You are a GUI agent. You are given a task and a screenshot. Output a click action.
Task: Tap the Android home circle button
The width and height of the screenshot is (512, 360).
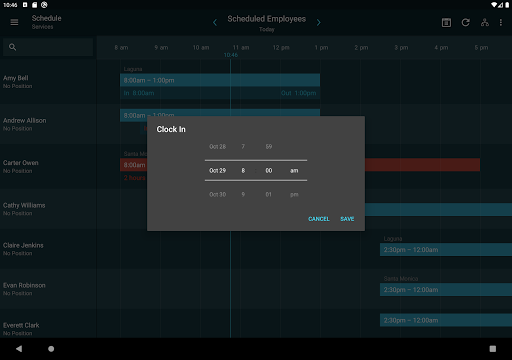point(51,349)
